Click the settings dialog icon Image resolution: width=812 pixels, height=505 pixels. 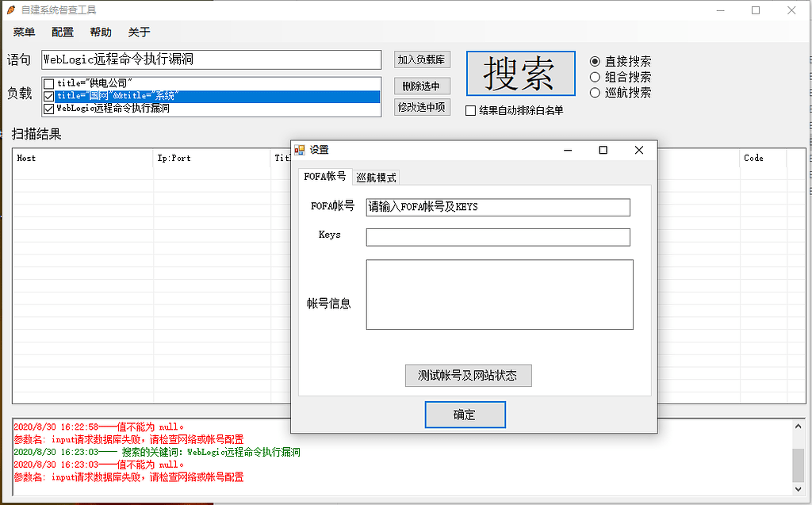click(x=300, y=149)
